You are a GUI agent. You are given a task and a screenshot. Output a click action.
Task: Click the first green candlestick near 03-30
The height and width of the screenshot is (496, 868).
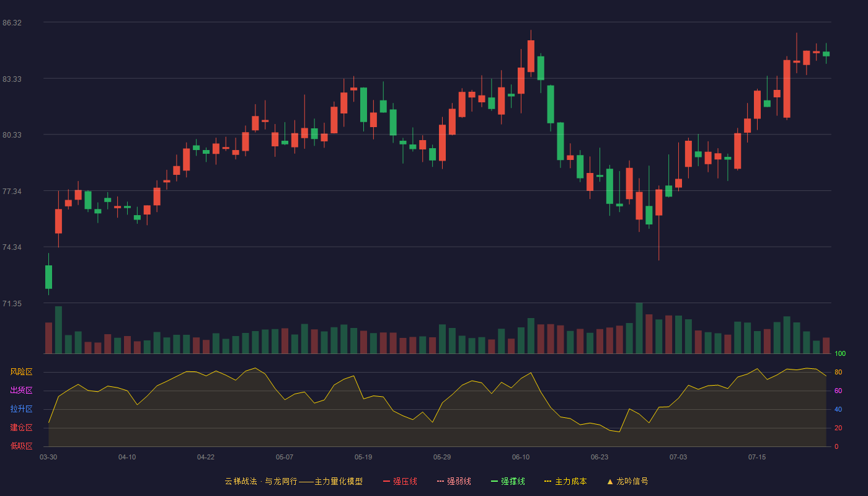tap(48, 277)
